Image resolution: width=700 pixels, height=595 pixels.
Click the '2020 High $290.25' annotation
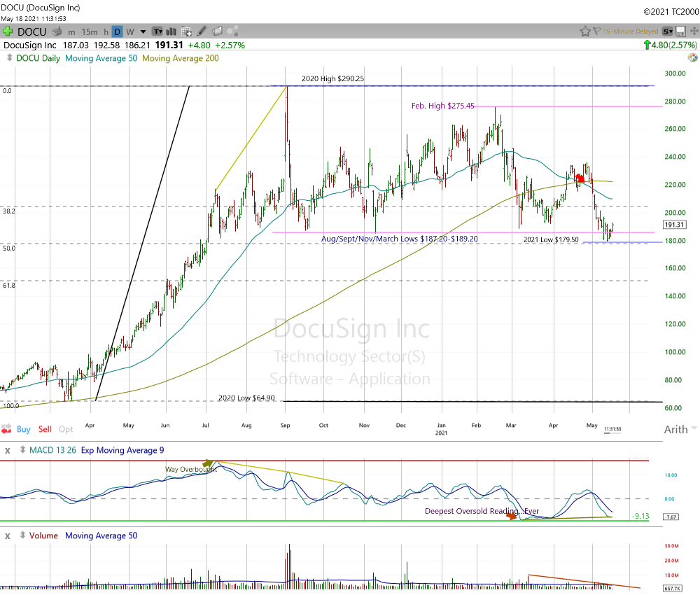(332, 78)
